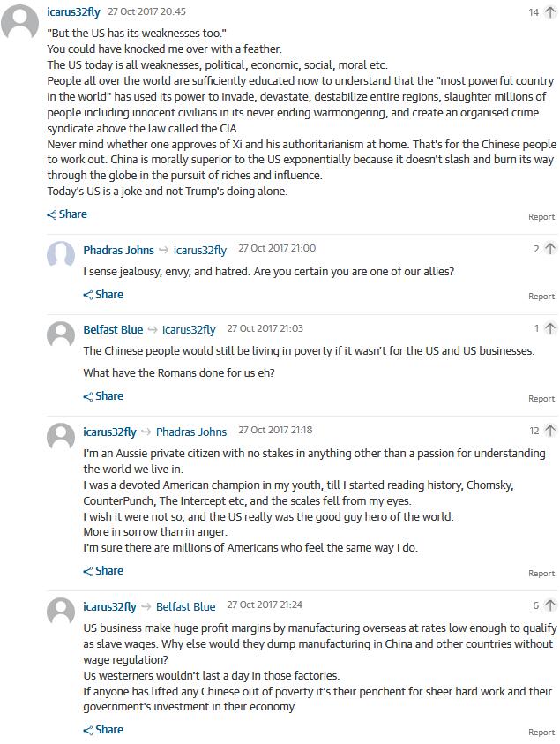Click icarus32fly's avatar on top comment
Viewport: 560px width, 744px height.
point(19,21)
